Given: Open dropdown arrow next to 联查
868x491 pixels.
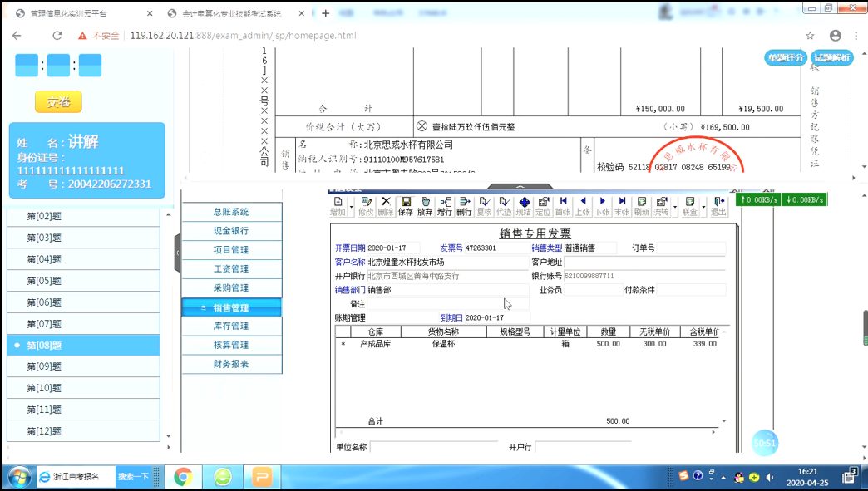Looking at the screenshot, I should pyautogui.click(x=703, y=207).
